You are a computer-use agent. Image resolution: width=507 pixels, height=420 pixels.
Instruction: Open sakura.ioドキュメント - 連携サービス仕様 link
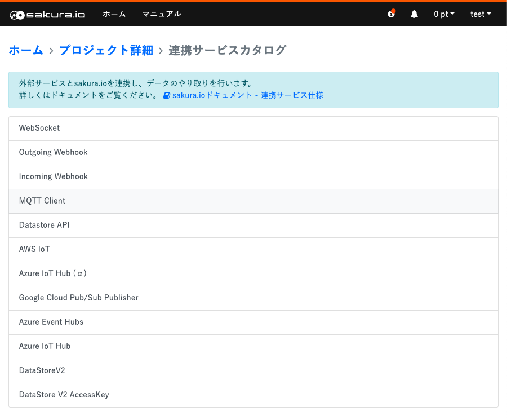(x=248, y=95)
